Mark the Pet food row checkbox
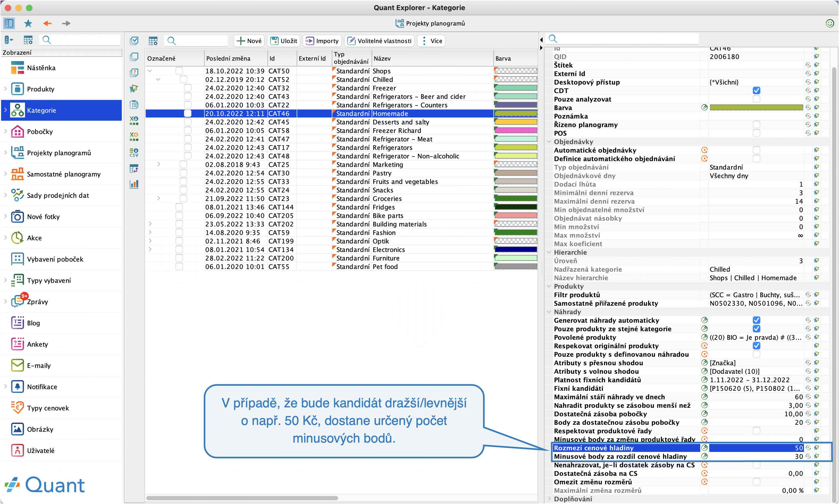This screenshot has width=839, height=504. pos(179,267)
